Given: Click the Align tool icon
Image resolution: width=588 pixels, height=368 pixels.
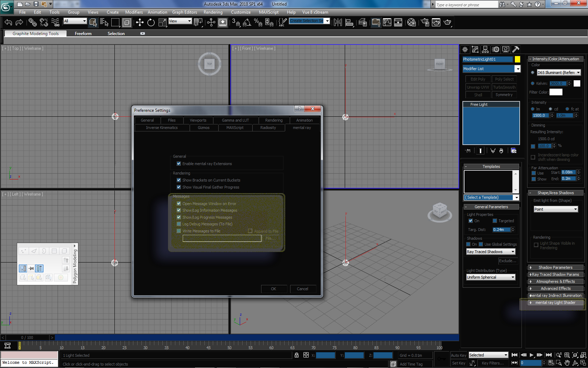Looking at the screenshot, I should point(349,22).
